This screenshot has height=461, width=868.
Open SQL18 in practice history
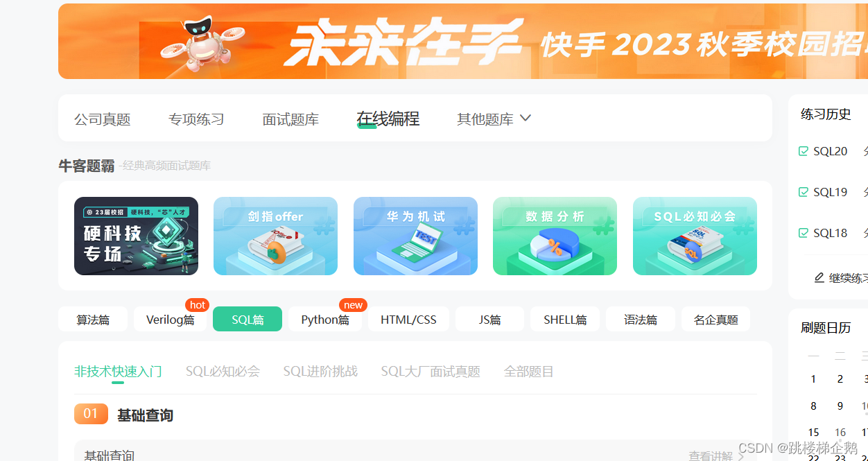tap(831, 233)
